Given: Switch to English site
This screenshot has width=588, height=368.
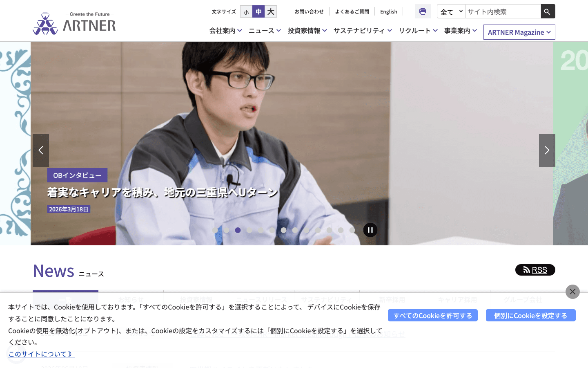Looking at the screenshot, I should (389, 11).
